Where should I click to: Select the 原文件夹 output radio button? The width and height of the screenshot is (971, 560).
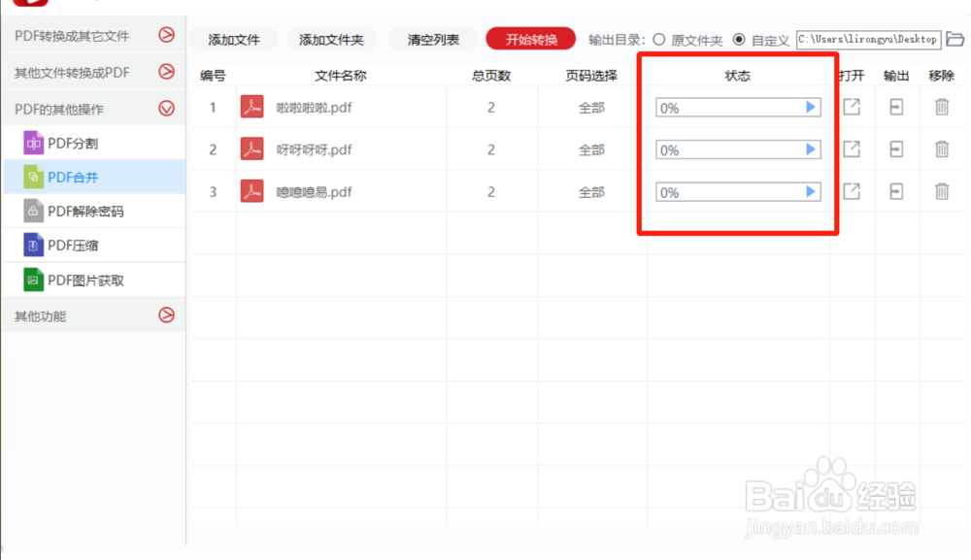[658, 40]
